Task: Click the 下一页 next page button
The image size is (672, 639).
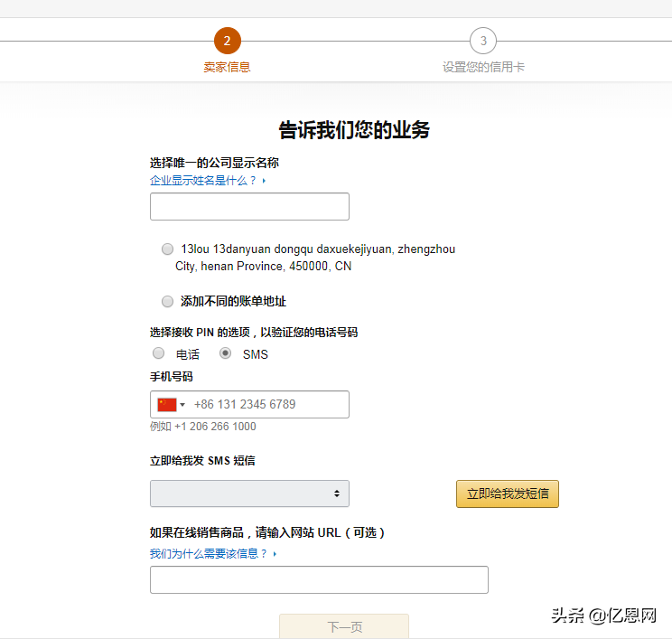Action: click(x=344, y=626)
